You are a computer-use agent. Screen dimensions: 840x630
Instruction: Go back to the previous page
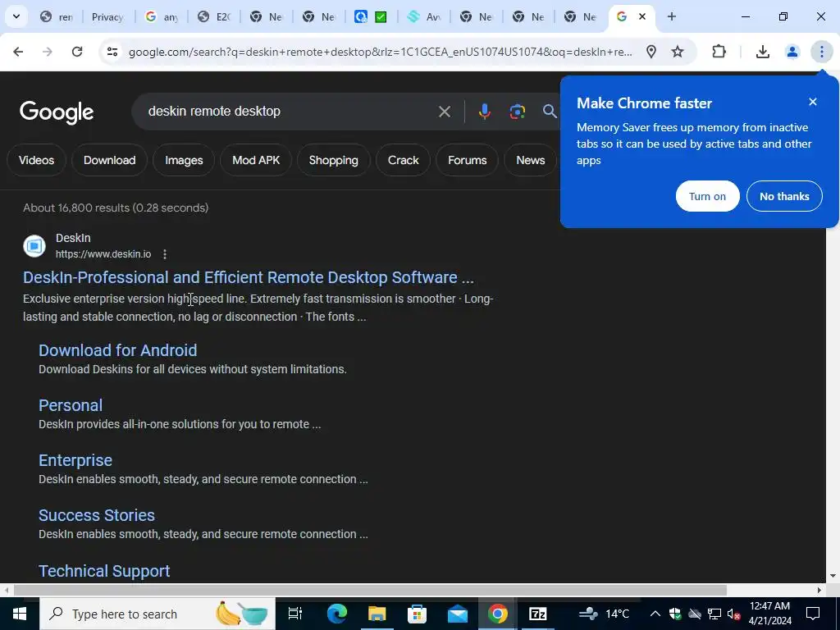coord(18,52)
